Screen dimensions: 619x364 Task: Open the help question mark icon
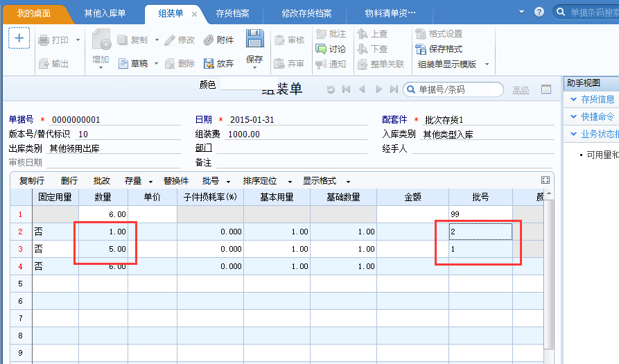tap(539, 12)
